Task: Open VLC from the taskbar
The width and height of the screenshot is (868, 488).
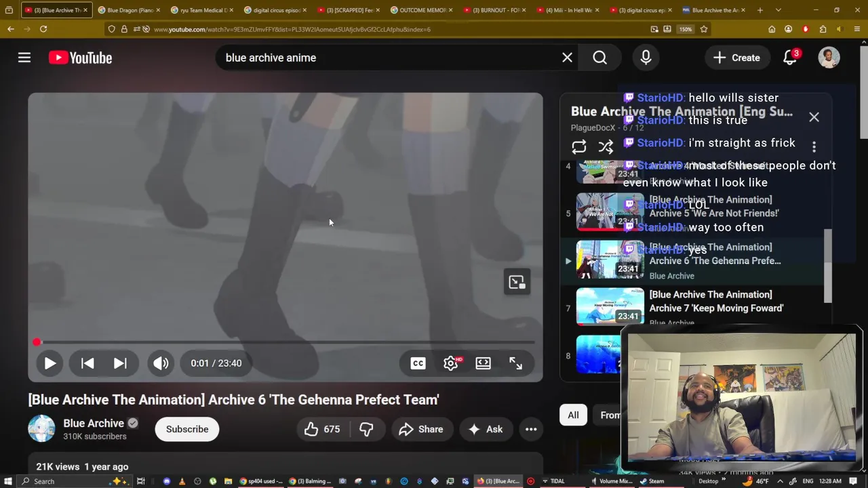Action: coord(182,481)
